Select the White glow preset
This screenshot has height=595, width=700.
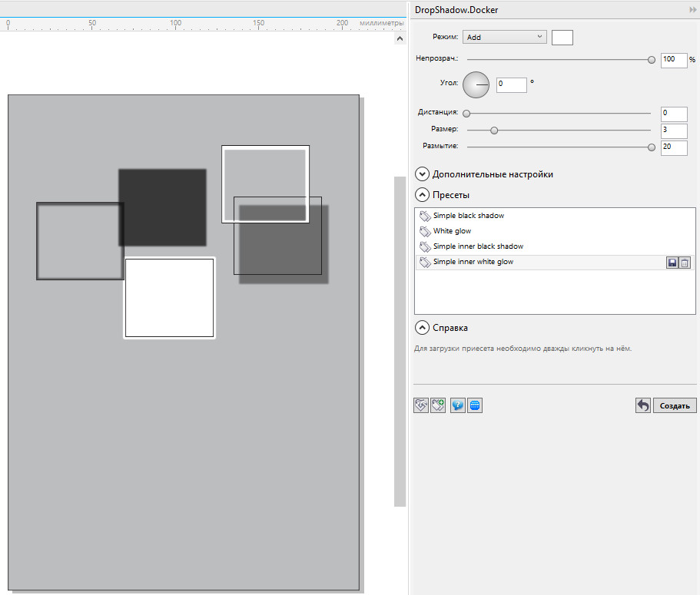[x=452, y=231]
